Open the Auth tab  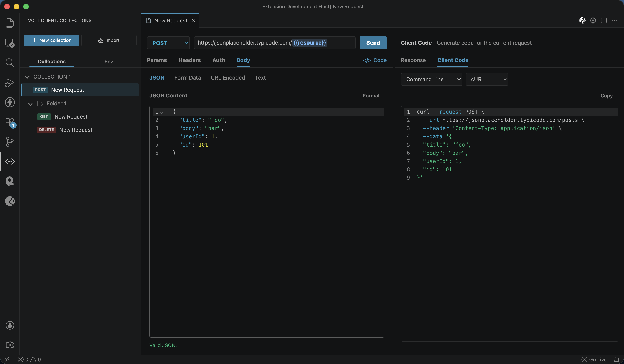(218, 60)
